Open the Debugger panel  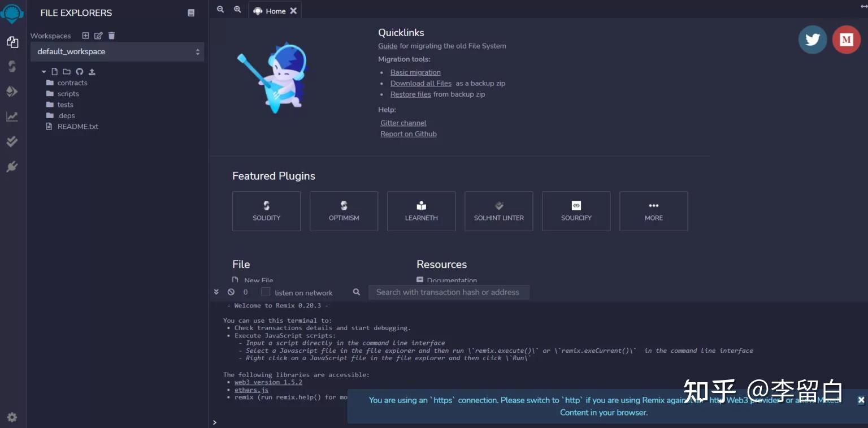[x=12, y=166]
